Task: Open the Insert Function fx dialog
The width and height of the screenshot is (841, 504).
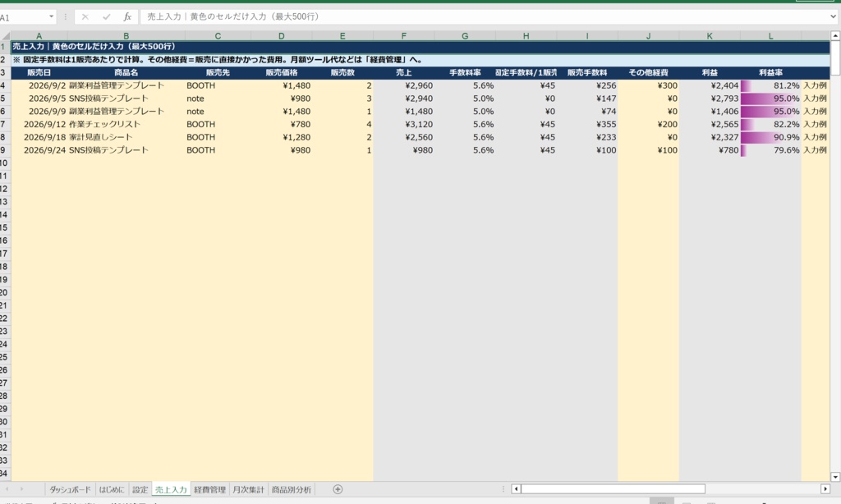Action: [x=127, y=17]
